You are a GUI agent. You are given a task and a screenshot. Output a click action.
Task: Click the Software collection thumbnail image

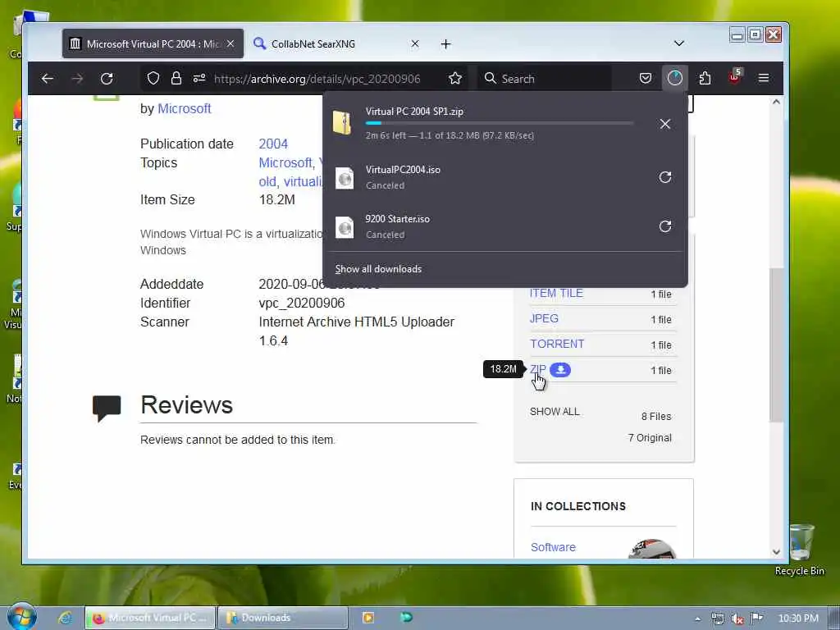(x=652, y=549)
